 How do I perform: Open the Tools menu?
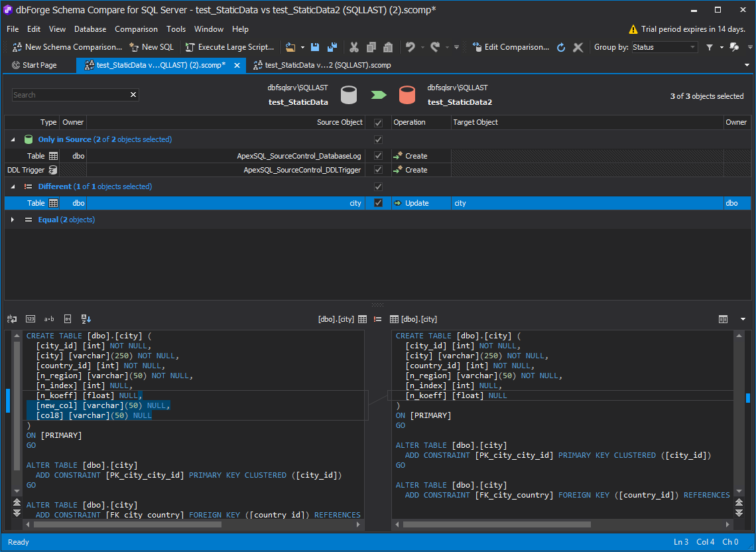(x=176, y=29)
